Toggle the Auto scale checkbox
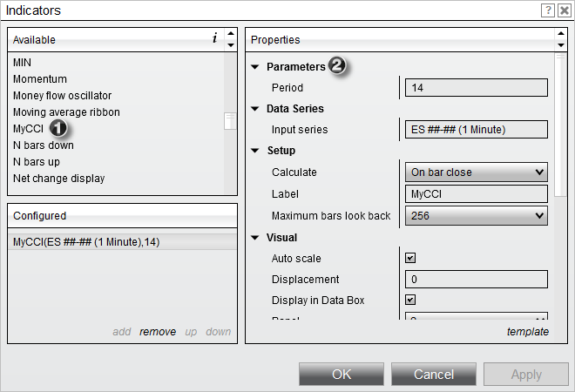 [x=410, y=259]
